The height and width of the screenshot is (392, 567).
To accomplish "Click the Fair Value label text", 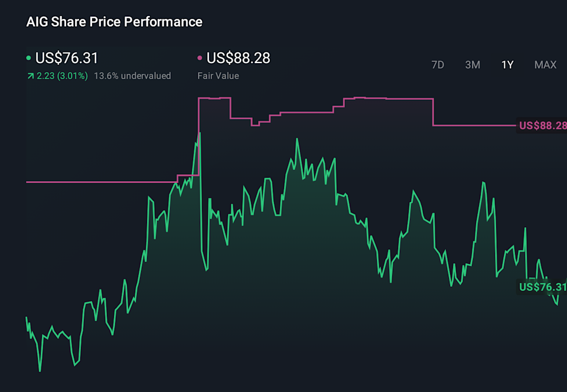I will tap(218, 76).
